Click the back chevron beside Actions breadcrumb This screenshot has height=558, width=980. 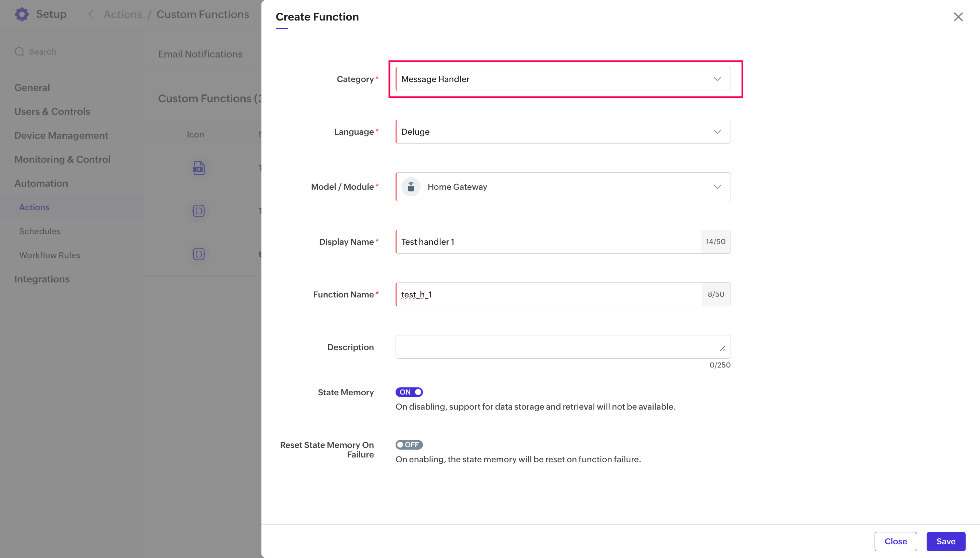coord(91,15)
